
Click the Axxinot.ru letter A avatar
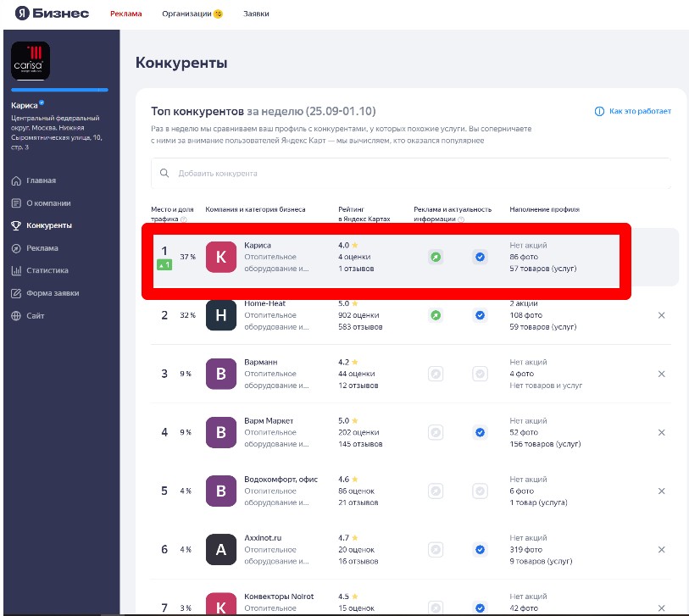(221, 550)
